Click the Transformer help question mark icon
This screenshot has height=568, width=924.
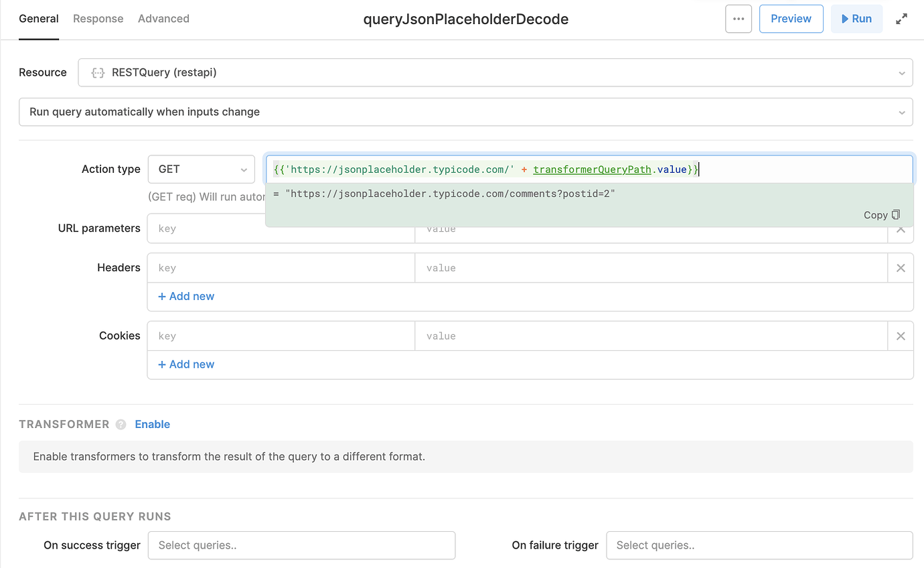coord(121,425)
